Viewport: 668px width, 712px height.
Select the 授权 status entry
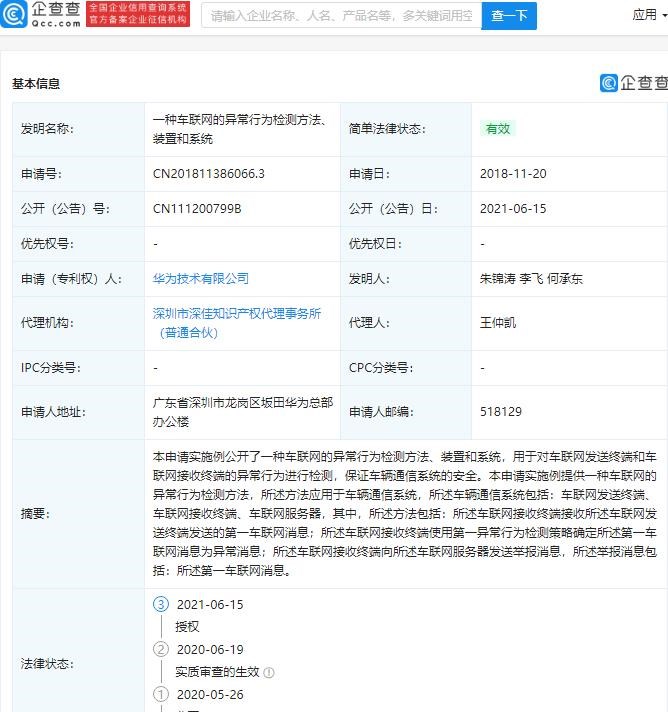coord(187,627)
